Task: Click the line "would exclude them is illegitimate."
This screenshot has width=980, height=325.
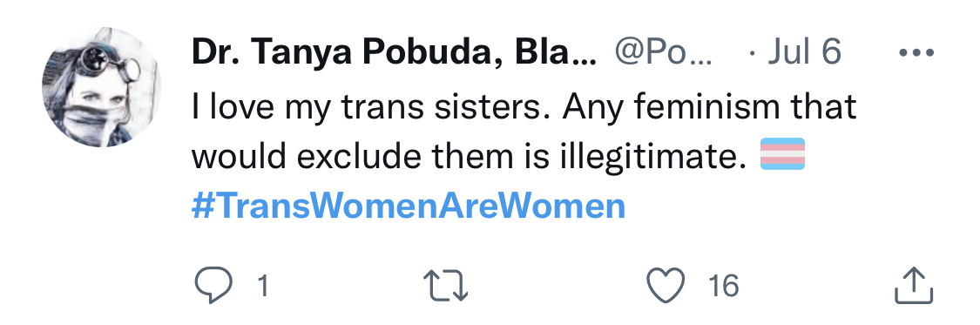Action: point(470,156)
